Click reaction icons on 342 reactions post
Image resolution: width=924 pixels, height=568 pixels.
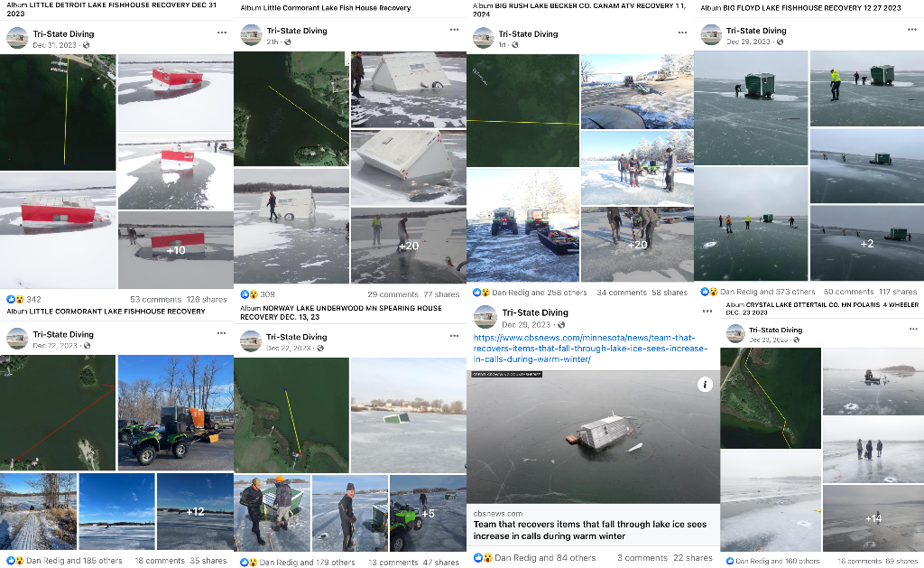point(15,300)
